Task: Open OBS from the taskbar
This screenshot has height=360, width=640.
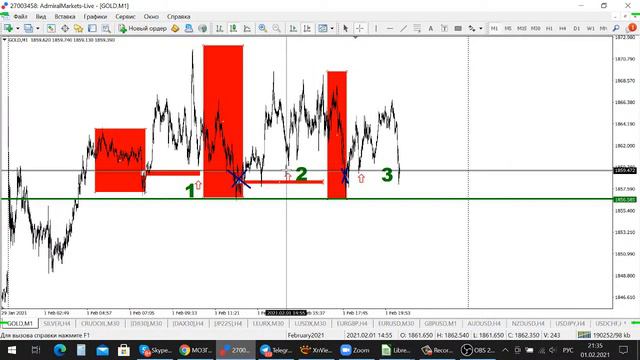Action: pos(478,350)
